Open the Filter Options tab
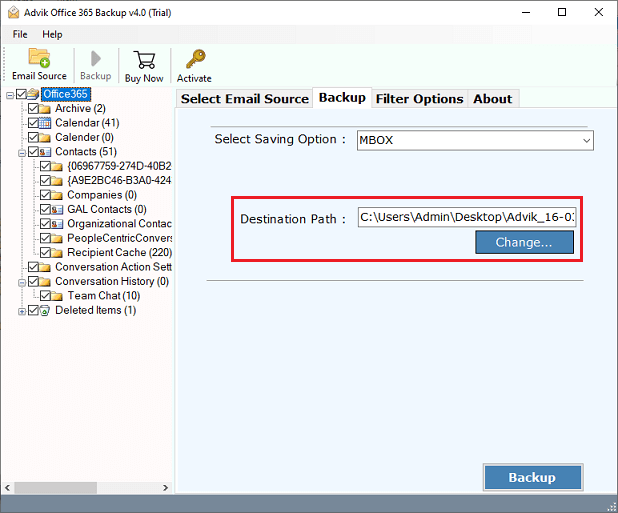 [419, 99]
